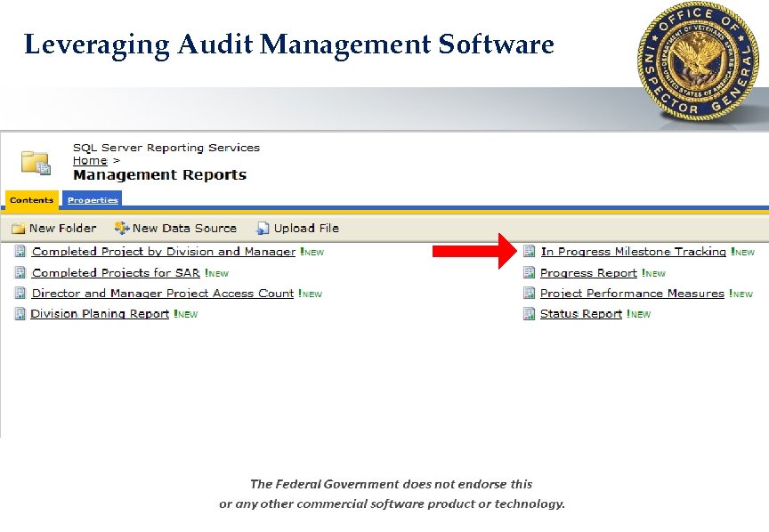Image resolution: width=769 pixels, height=532 pixels.
Task: Click report icon beside Status Report
Action: [x=530, y=313]
